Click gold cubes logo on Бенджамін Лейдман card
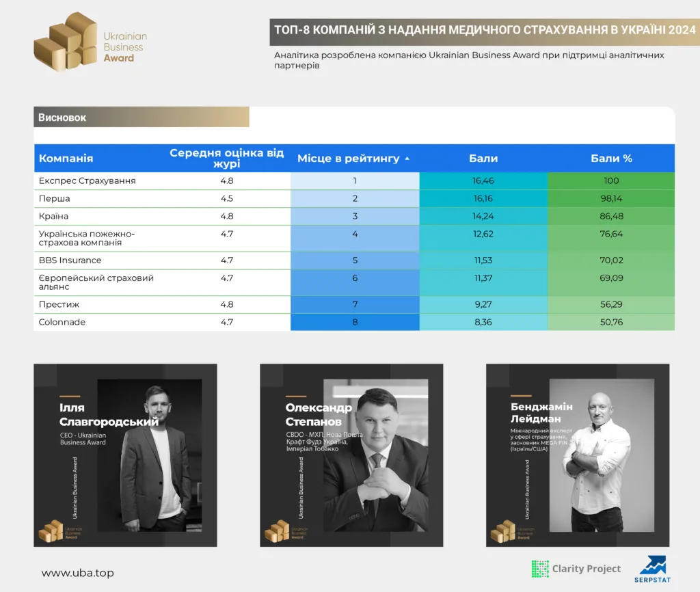700x592 pixels. point(502,530)
